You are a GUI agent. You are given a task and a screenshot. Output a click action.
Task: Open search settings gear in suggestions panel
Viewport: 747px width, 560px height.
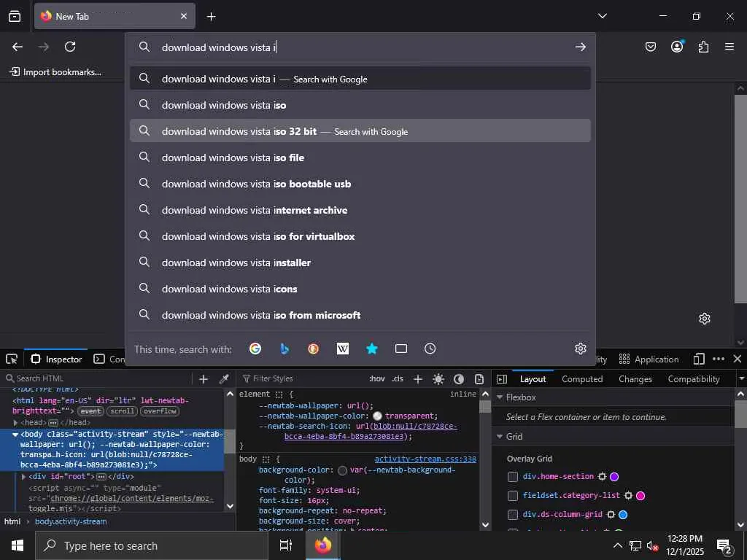(580, 349)
